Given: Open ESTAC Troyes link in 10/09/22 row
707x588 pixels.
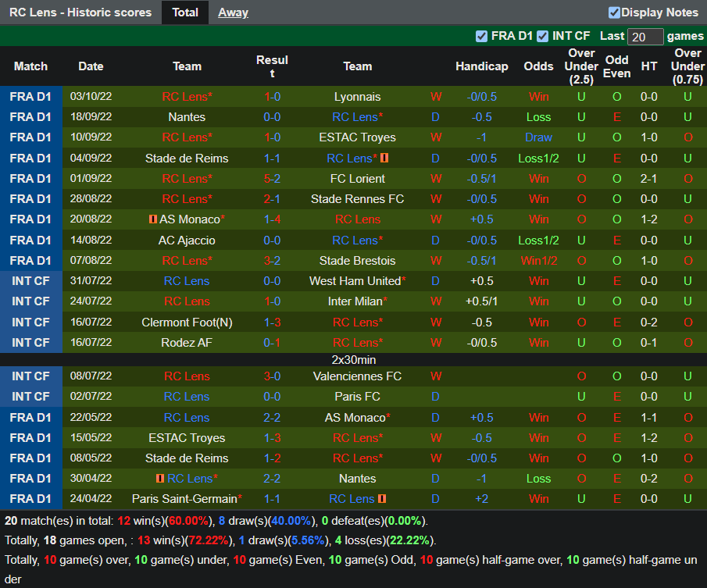Looking at the screenshot, I should click(x=357, y=137).
